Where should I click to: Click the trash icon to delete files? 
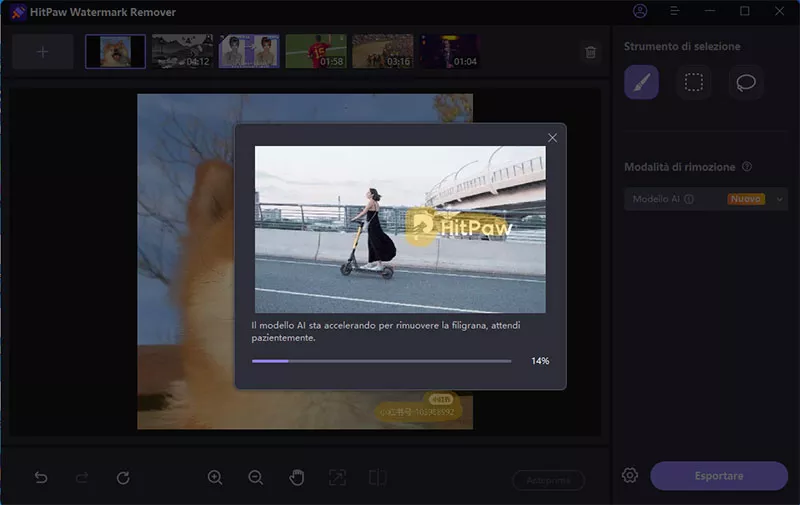pyautogui.click(x=590, y=52)
